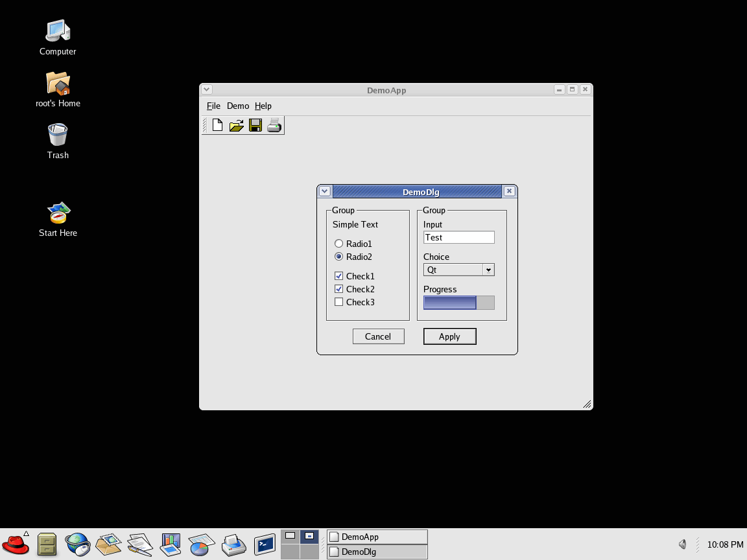
Task: Expand the Choice combo box
Action: click(x=488, y=270)
